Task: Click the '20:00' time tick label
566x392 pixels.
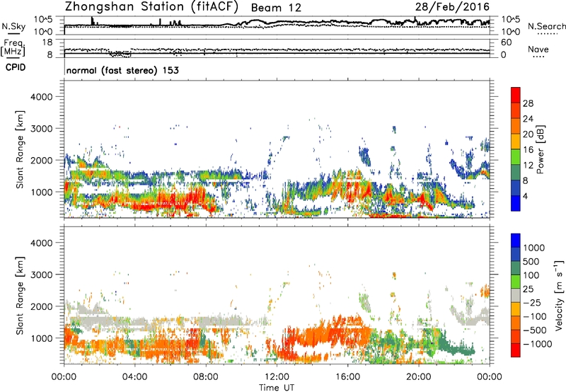Action: [419, 377]
